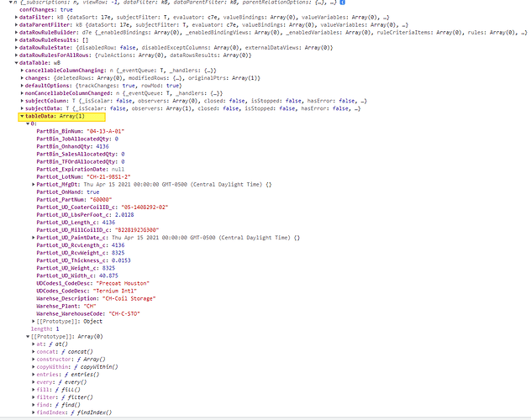Collapse the tableData Array(1) node
Viewport: 531px width, 420px height.
(22, 116)
